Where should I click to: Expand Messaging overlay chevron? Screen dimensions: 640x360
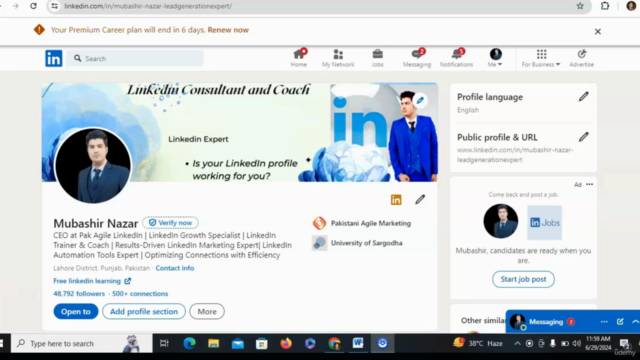(635, 322)
